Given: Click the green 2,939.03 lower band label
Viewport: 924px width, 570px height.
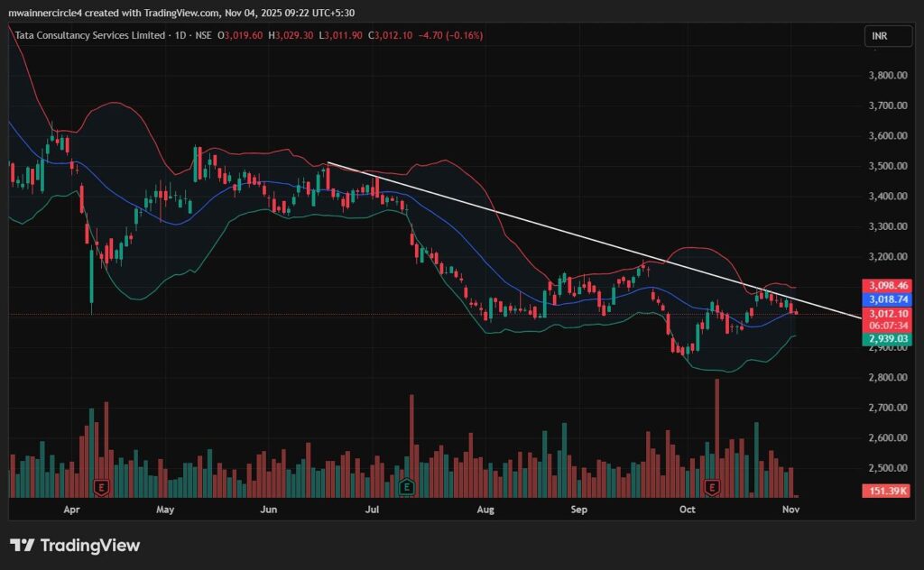Looking at the screenshot, I should click(x=884, y=339).
